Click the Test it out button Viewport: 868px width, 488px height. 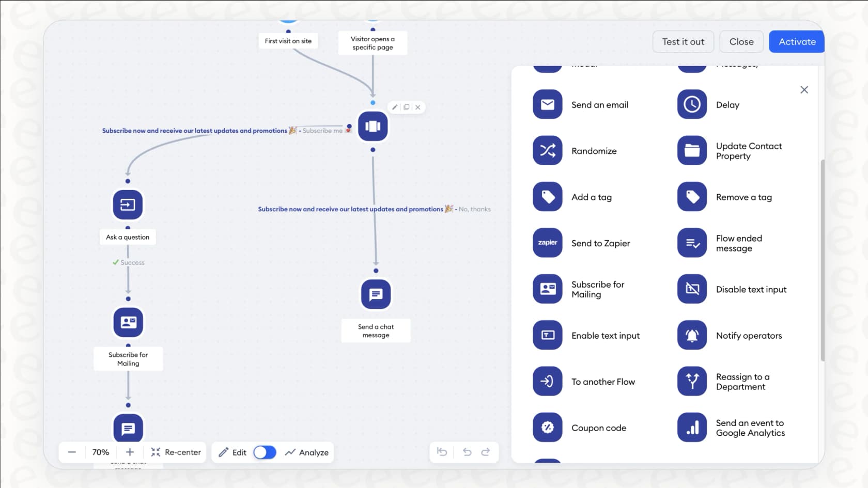coord(683,42)
